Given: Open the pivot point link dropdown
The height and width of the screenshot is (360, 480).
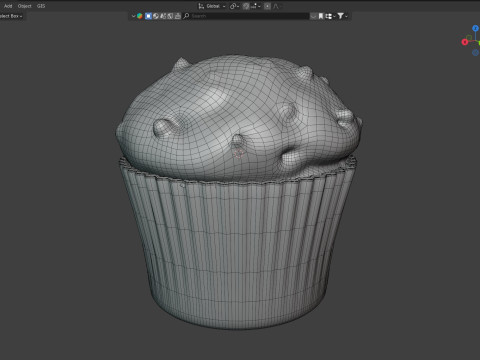Looking at the screenshot, I should (234, 6).
